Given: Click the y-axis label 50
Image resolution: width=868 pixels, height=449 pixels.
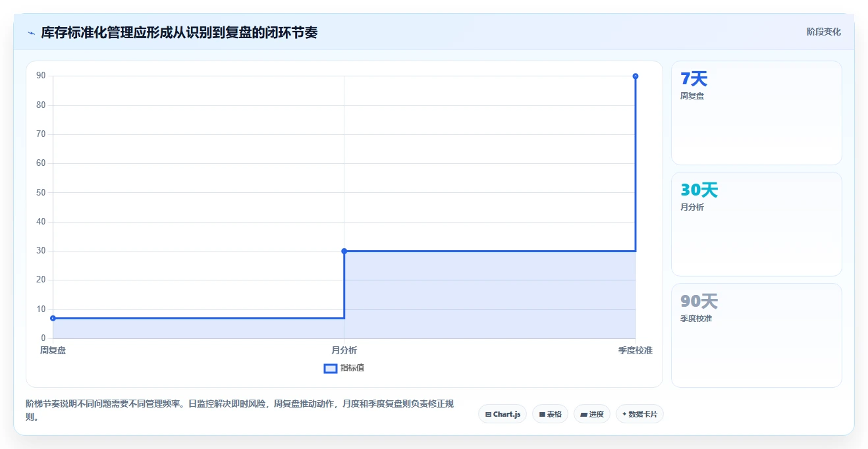Looking at the screenshot, I should pos(41,192).
